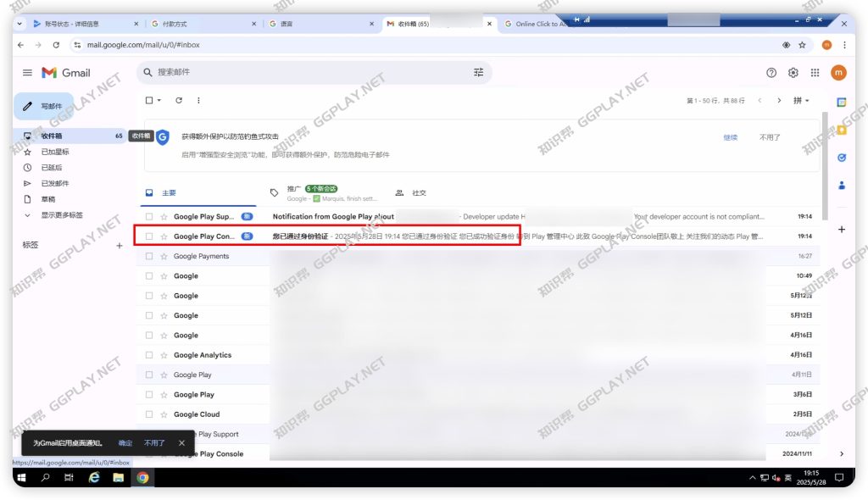Open the identity verification passed email
Screen dimensions: 868x500
point(479,236)
